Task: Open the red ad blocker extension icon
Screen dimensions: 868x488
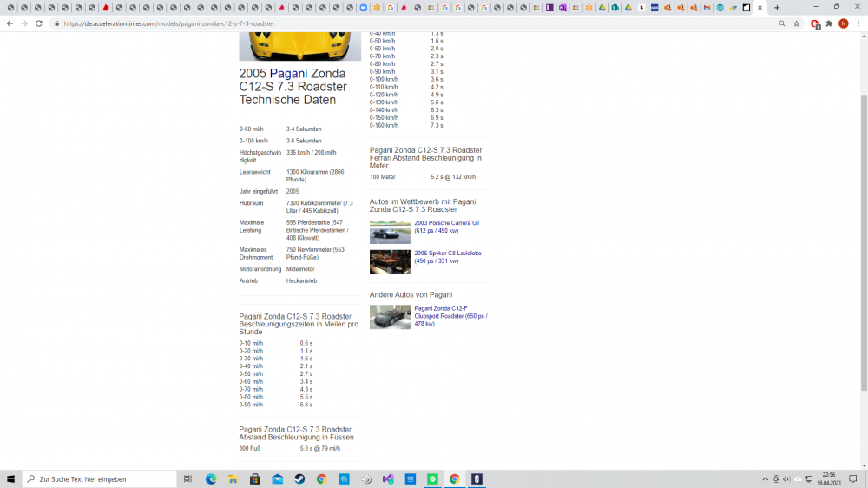Action: pos(815,23)
